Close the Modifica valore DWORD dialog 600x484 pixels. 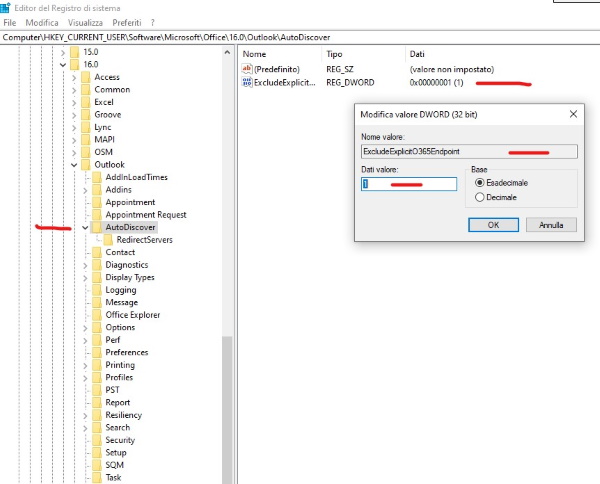click(573, 114)
